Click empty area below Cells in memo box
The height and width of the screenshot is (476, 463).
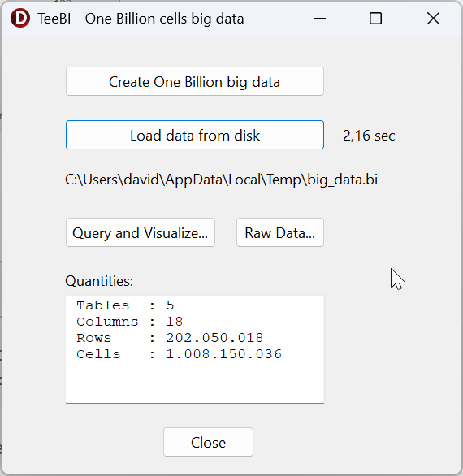pyautogui.click(x=195, y=382)
